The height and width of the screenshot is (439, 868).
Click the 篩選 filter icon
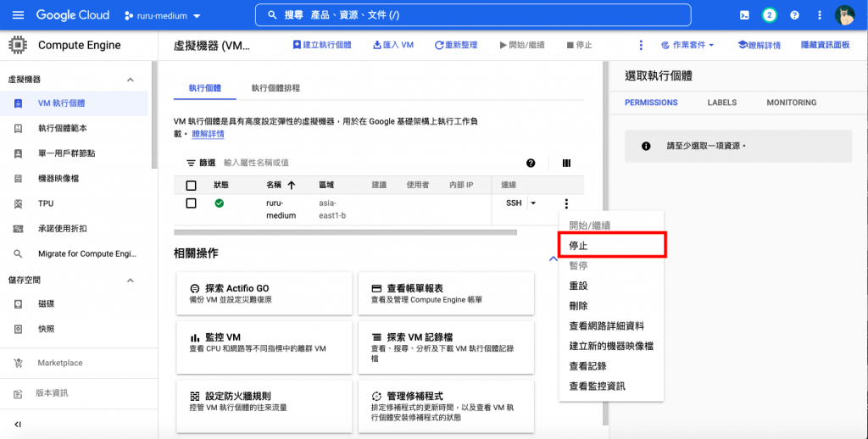(x=191, y=164)
